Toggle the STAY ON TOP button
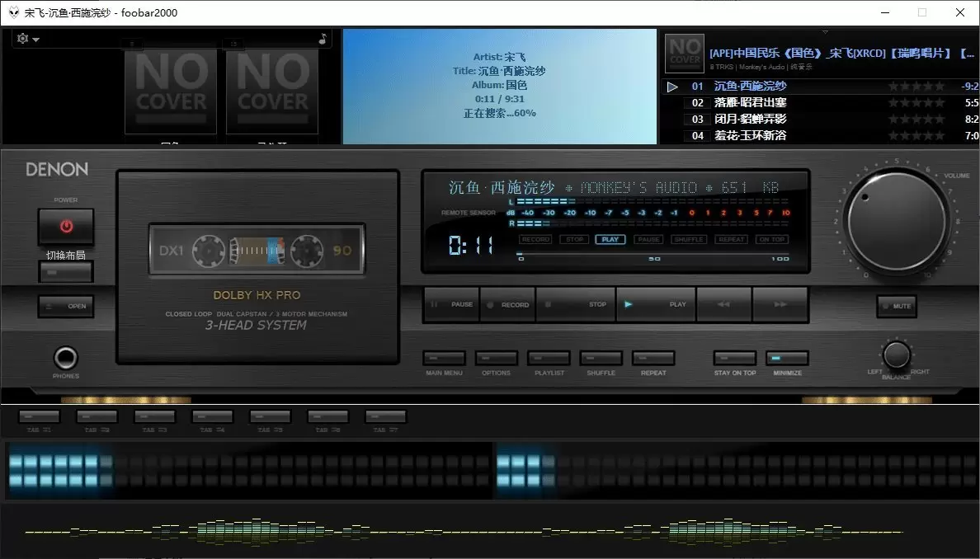 735,359
